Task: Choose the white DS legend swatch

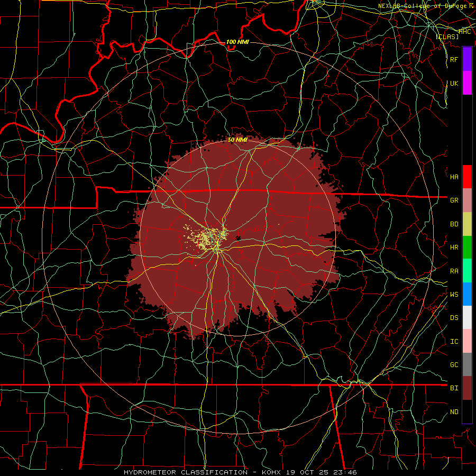Action: coord(467,317)
